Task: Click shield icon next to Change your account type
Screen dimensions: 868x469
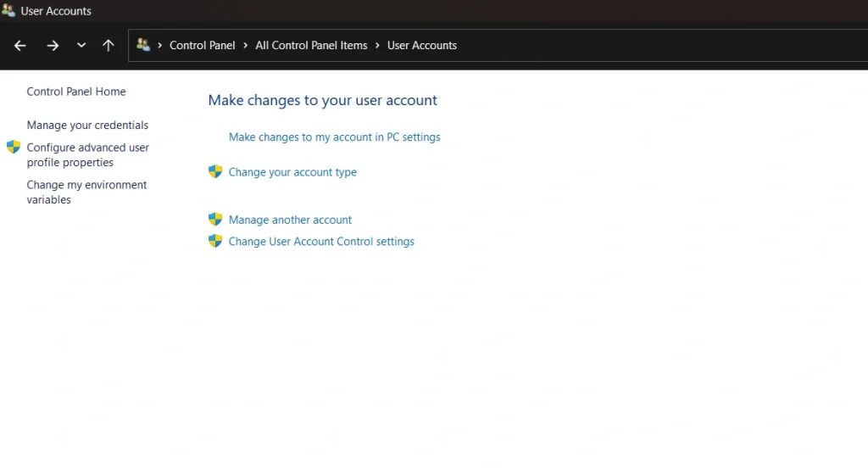Action: click(215, 171)
